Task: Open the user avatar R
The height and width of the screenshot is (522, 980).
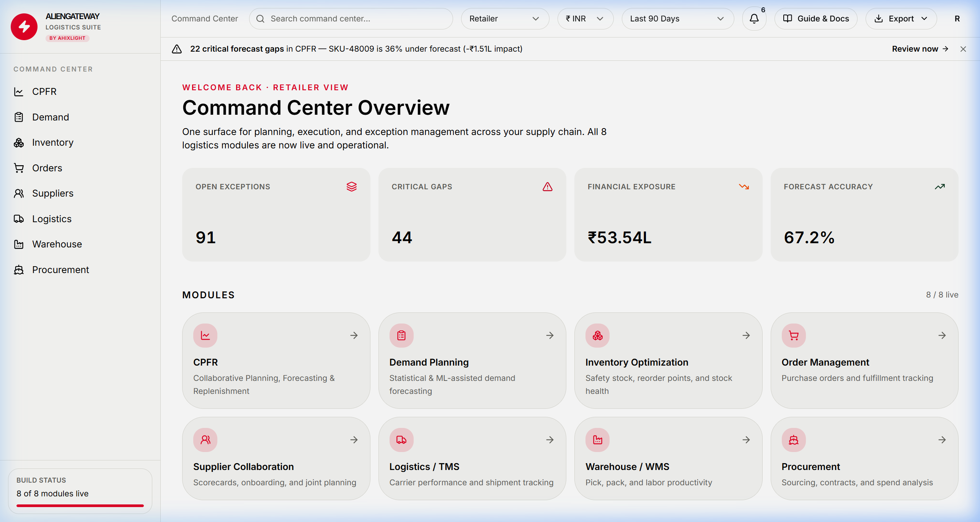Action: (x=957, y=19)
